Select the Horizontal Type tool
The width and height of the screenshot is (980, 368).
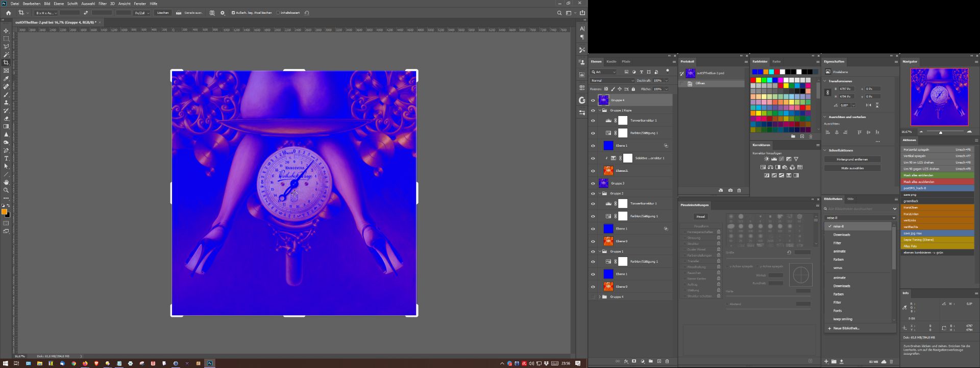click(6, 158)
